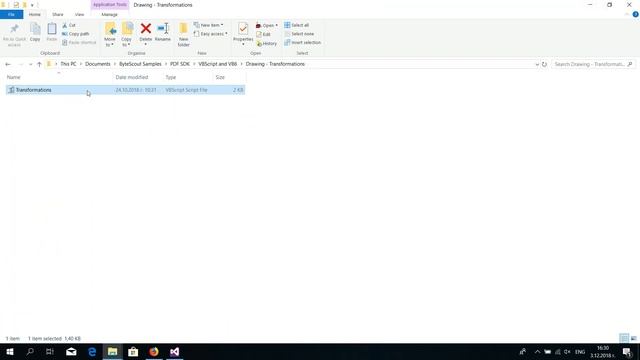Screen dimensions: 640x360
Task: Sort by the Size column header
Action: [x=220, y=77]
